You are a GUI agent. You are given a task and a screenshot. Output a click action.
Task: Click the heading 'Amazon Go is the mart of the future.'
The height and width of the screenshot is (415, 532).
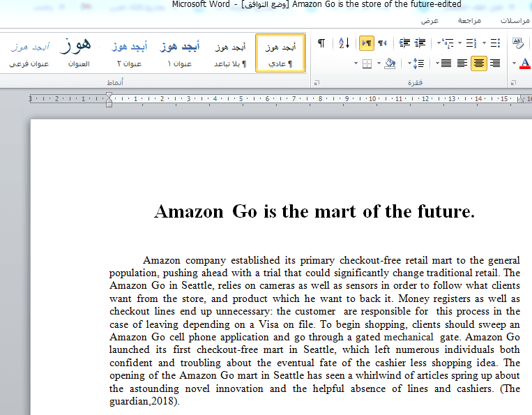[x=314, y=211]
